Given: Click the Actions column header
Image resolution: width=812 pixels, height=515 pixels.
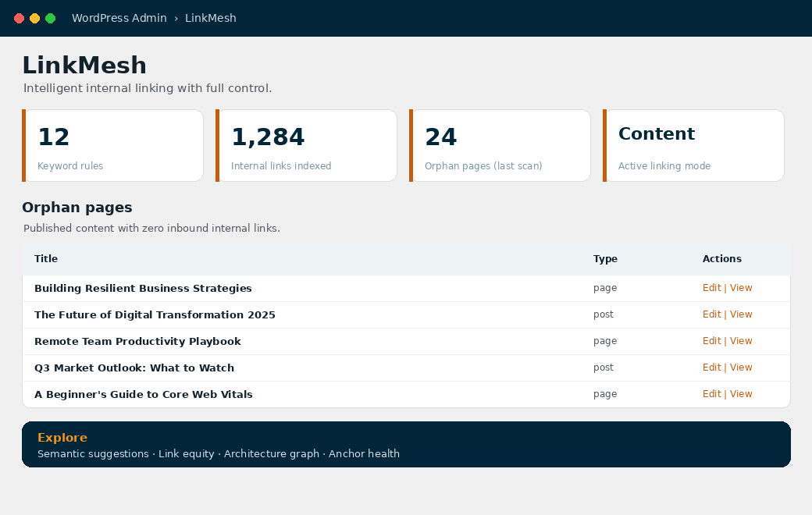Looking at the screenshot, I should point(722,259).
